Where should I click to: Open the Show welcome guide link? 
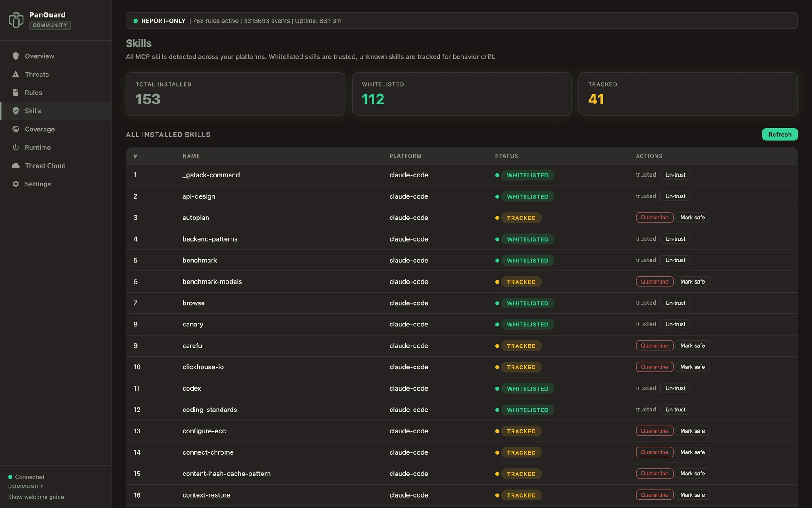[36, 497]
